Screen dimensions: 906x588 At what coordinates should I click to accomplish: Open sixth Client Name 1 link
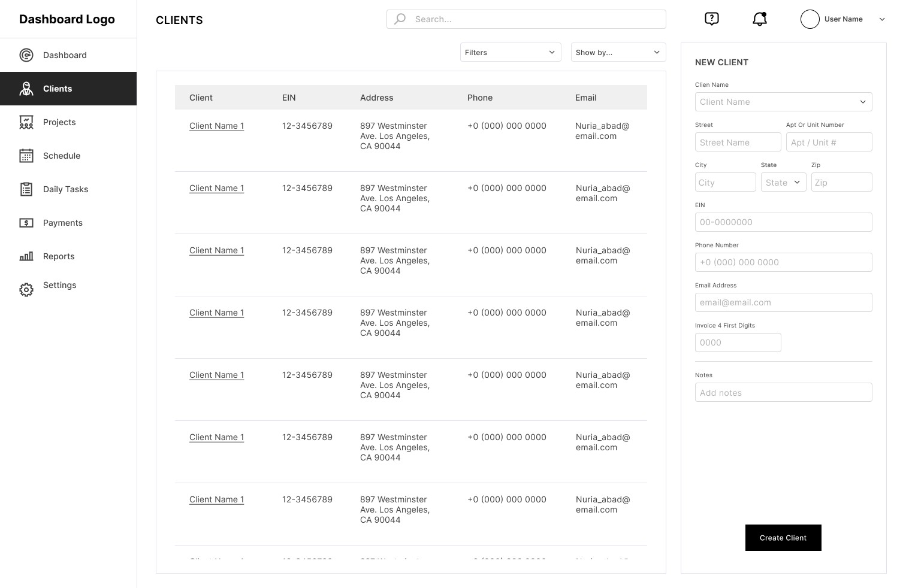216,437
